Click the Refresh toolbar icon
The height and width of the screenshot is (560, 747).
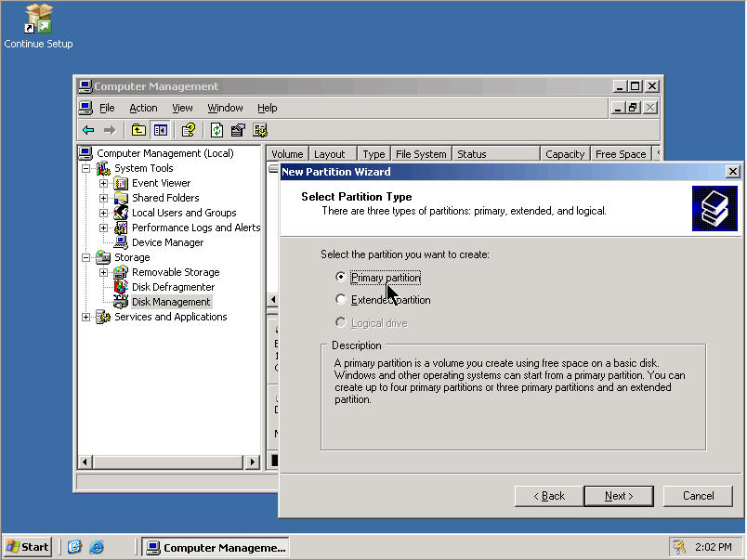[x=216, y=130]
